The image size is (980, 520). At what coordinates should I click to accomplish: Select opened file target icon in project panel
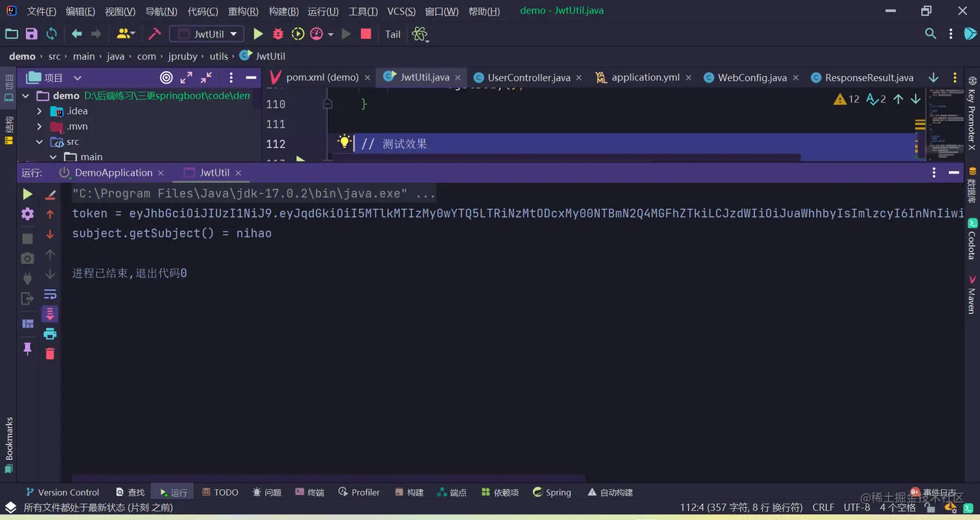coord(167,78)
